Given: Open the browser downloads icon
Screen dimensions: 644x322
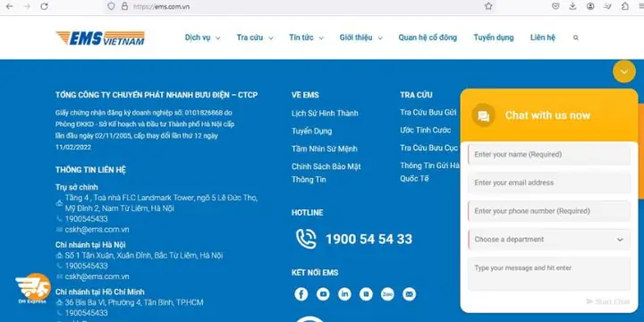Looking at the screenshot, I should click(x=572, y=6).
